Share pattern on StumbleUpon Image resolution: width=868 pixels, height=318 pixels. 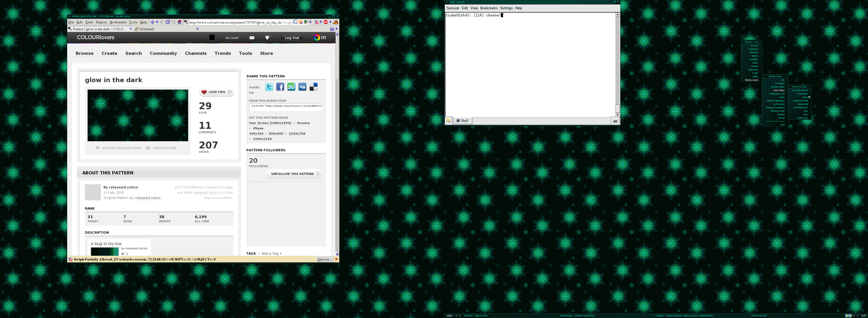[x=291, y=87]
